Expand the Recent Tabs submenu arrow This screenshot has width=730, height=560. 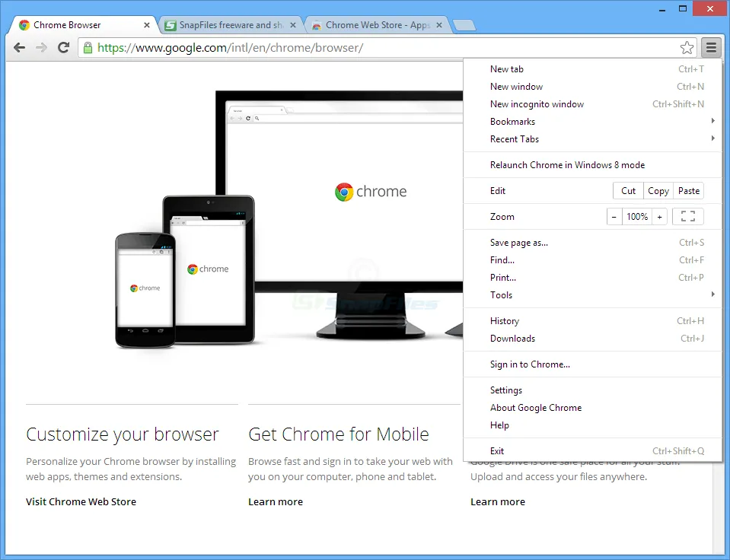point(712,138)
